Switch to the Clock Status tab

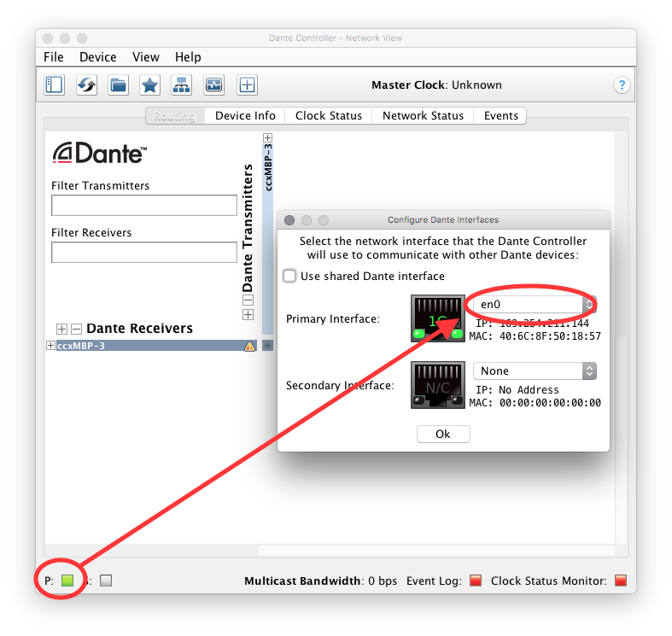329,116
